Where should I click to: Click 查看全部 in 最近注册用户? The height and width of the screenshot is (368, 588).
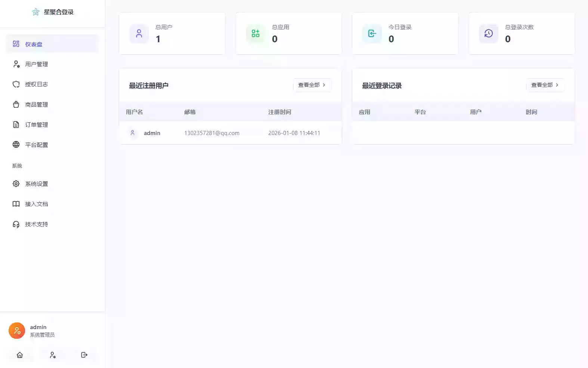point(312,85)
